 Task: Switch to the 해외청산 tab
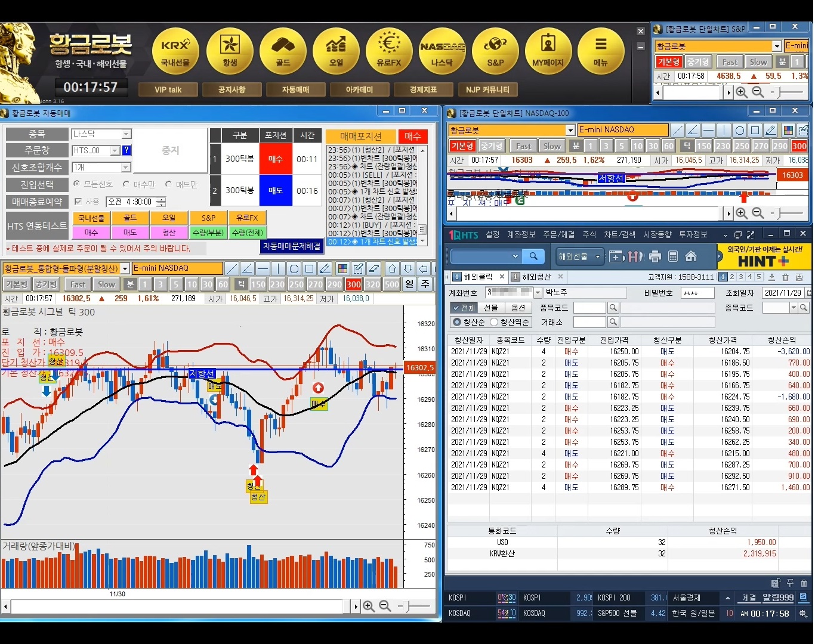[536, 277]
